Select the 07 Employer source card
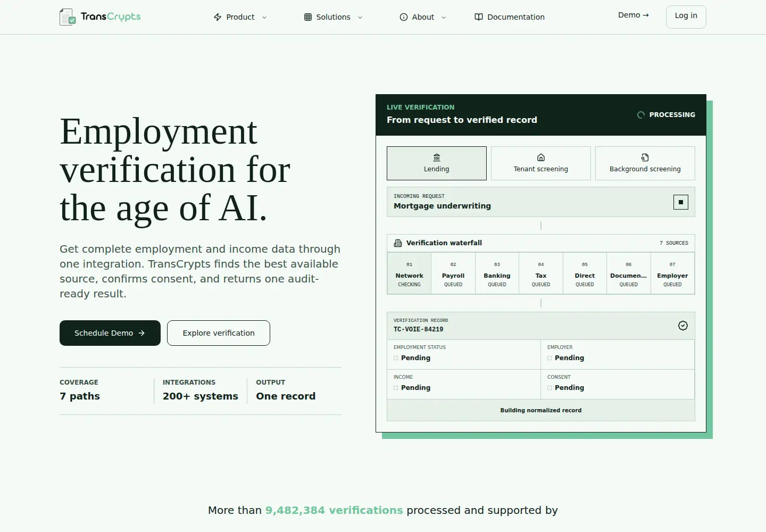 pyautogui.click(x=672, y=273)
